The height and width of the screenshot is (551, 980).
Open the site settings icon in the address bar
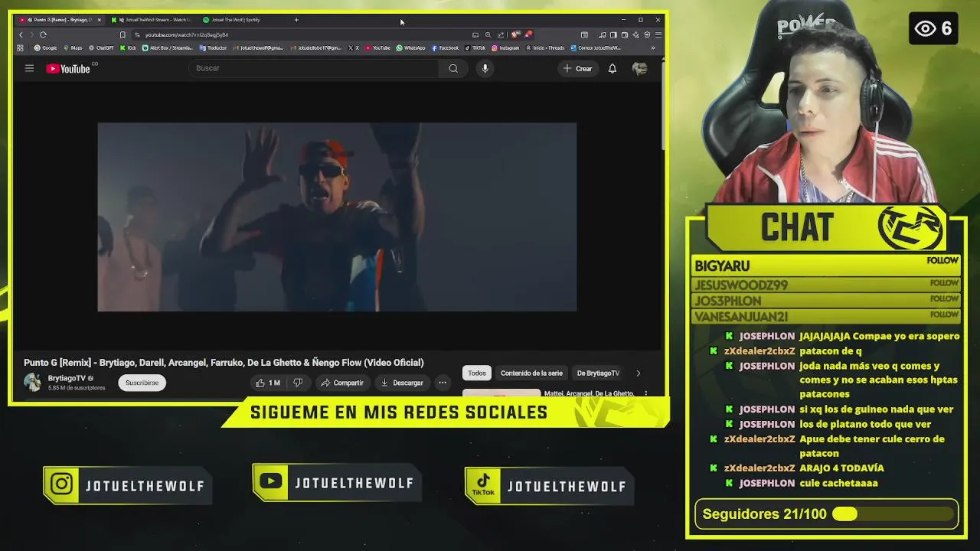138,34
